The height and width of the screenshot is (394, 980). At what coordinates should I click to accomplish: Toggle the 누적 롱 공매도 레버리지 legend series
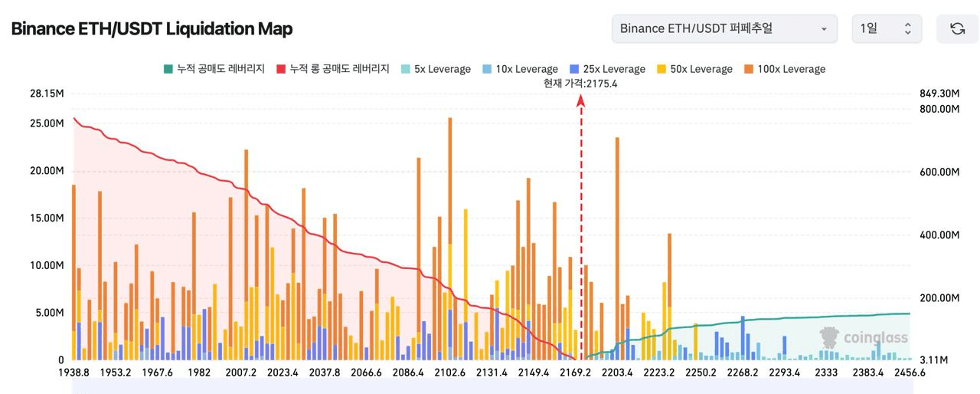click(333, 69)
